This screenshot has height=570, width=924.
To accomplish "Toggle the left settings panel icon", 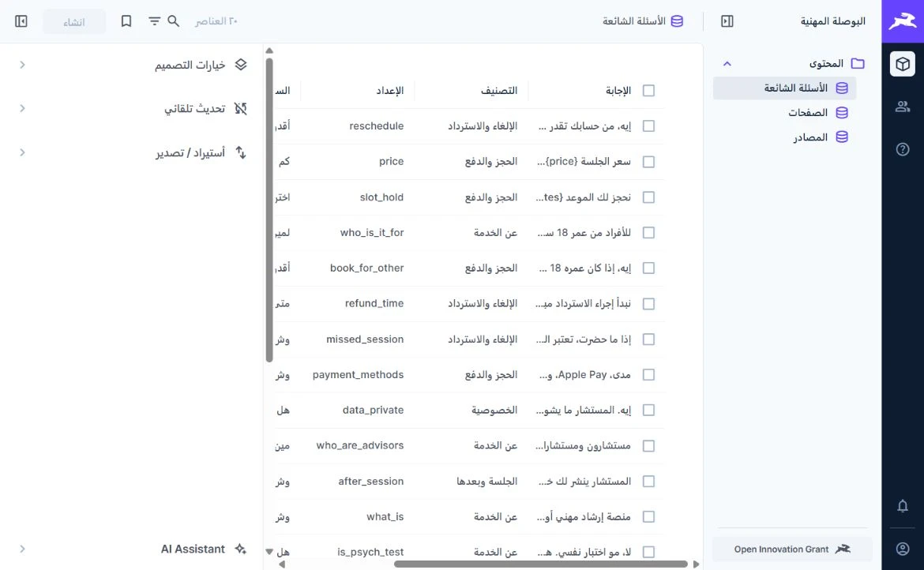I will point(21,21).
